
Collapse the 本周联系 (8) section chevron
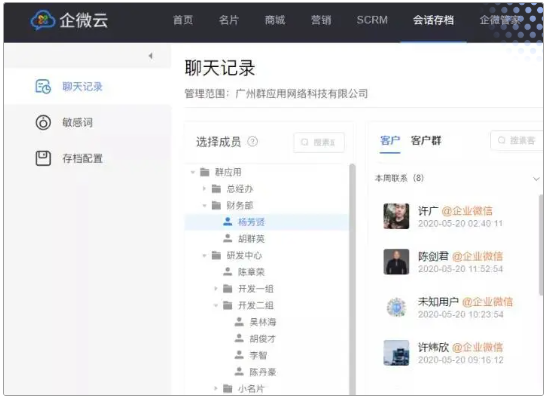(536, 179)
